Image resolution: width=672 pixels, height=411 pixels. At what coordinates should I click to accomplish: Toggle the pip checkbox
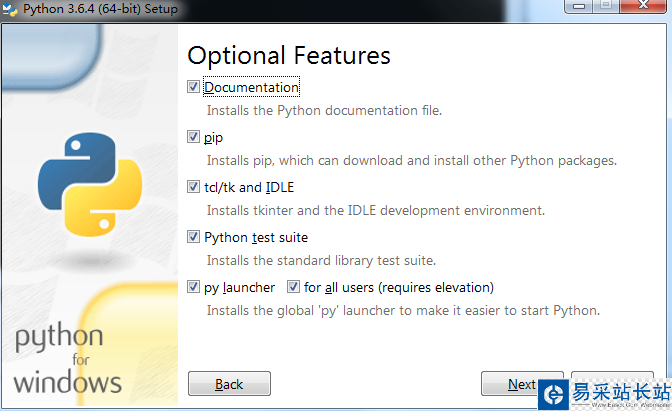click(193, 137)
